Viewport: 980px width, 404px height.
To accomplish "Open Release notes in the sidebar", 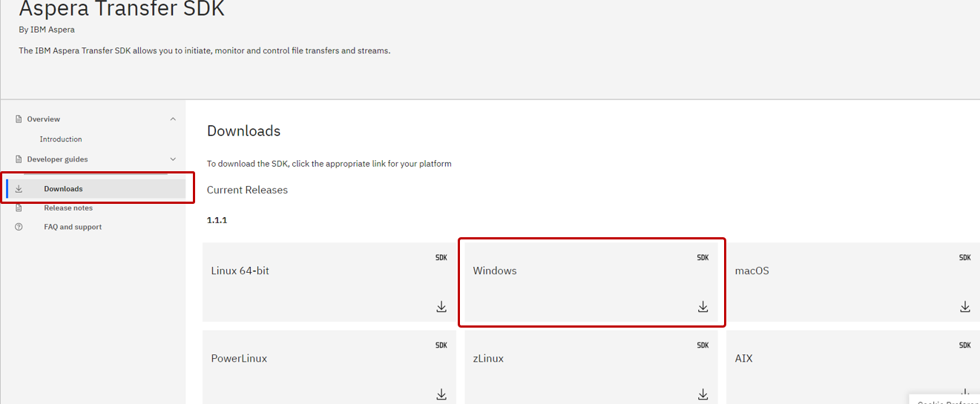I will pyautogui.click(x=68, y=208).
